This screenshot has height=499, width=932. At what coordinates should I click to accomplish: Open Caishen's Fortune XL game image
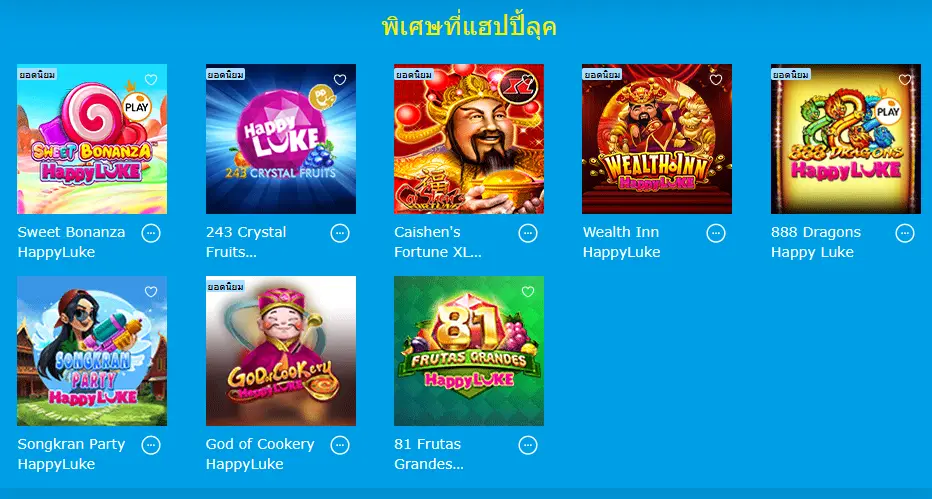(x=469, y=139)
